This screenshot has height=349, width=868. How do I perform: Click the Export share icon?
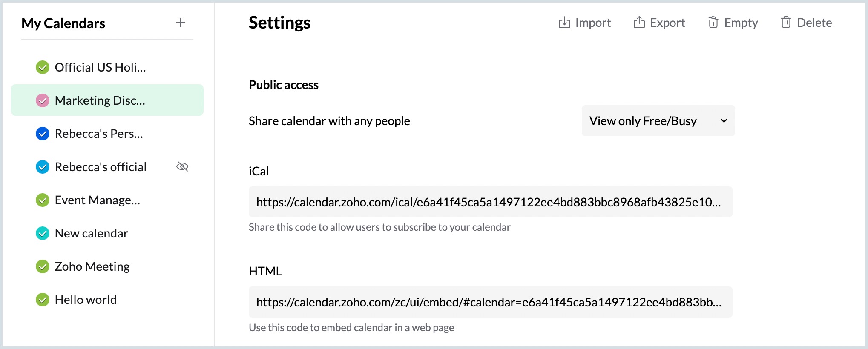[x=639, y=23]
